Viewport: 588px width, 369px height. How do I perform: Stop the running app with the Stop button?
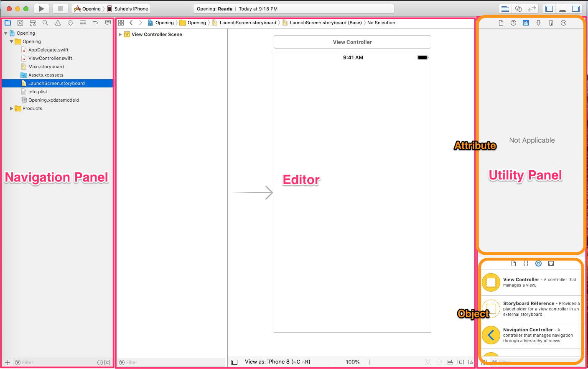pyautogui.click(x=60, y=8)
